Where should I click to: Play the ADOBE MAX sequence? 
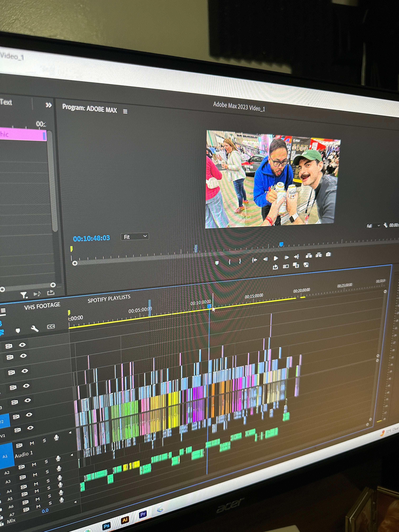[276, 258]
